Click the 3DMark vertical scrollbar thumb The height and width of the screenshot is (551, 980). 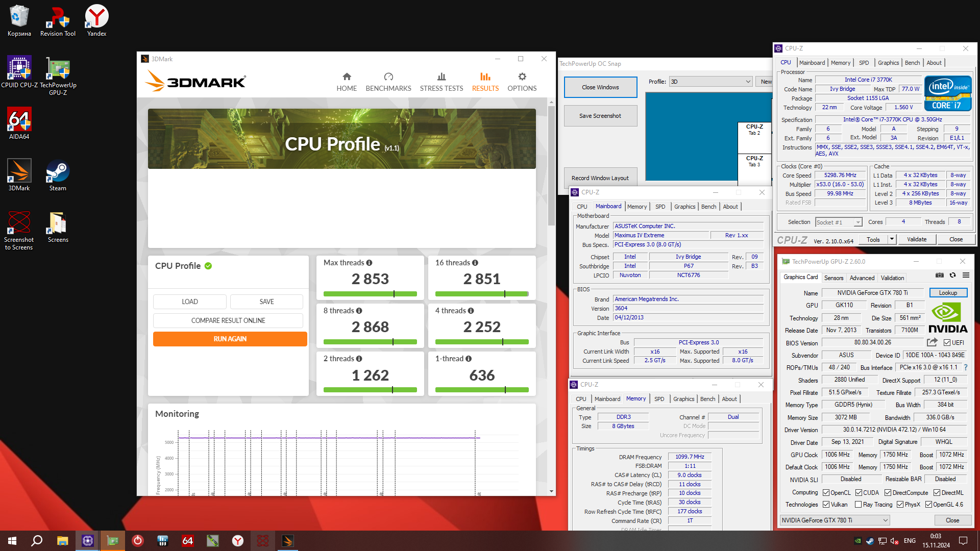551,166
